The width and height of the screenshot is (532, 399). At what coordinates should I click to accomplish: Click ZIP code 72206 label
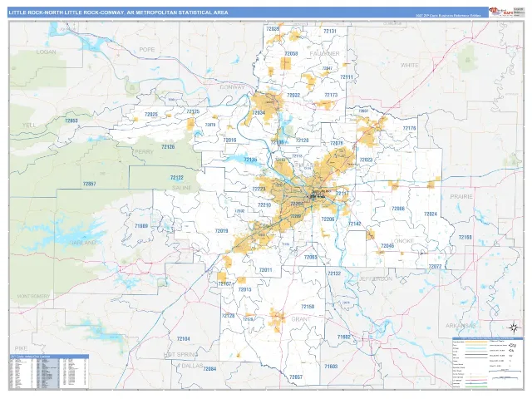(328, 219)
